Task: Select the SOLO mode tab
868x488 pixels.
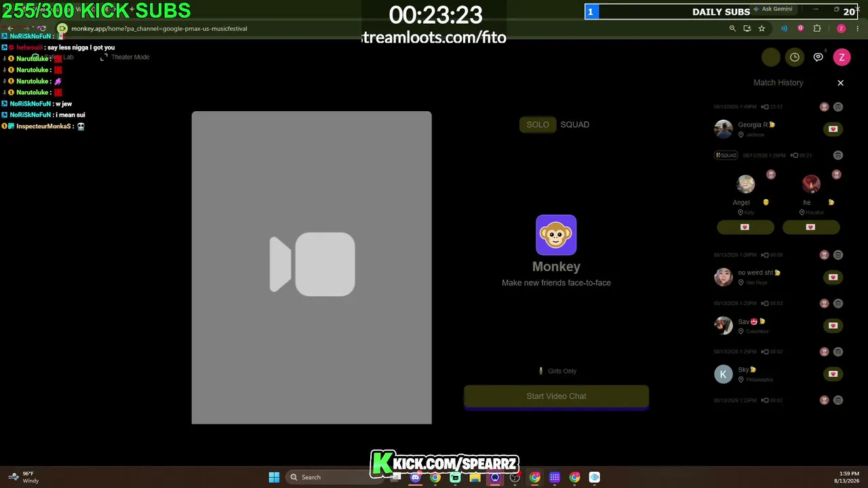Action: (x=538, y=125)
